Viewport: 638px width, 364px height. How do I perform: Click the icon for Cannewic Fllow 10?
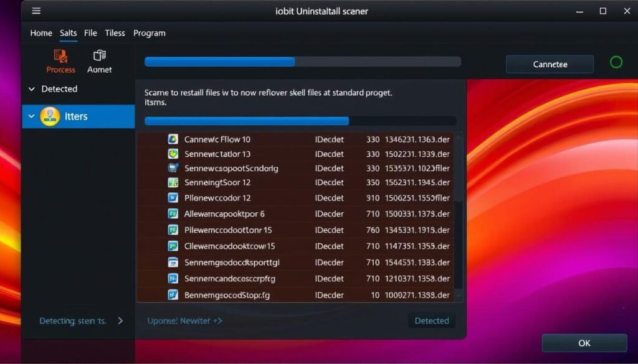[173, 139]
